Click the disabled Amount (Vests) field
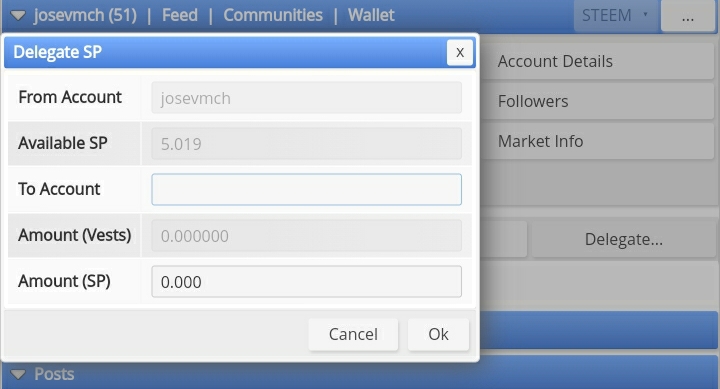Viewport: 720px width, 389px height. coord(306,236)
